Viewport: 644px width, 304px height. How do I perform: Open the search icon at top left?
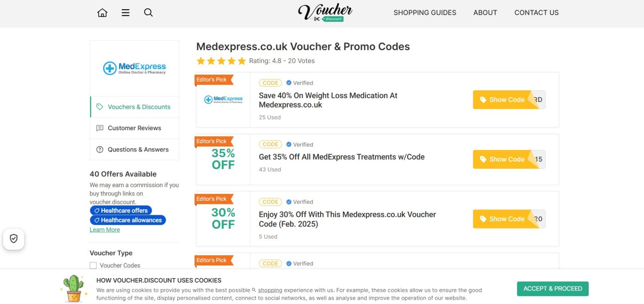tap(148, 13)
